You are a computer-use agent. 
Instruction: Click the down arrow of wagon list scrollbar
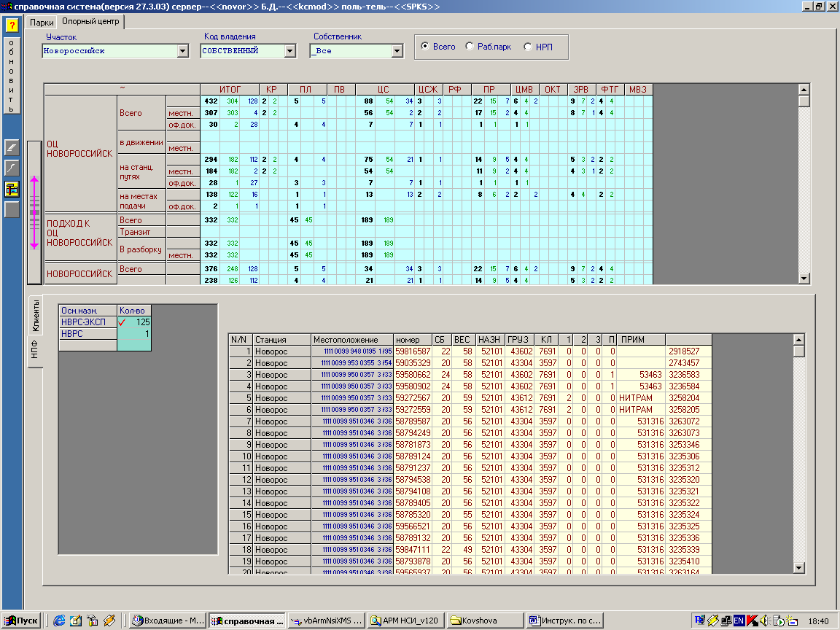pos(798,569)
